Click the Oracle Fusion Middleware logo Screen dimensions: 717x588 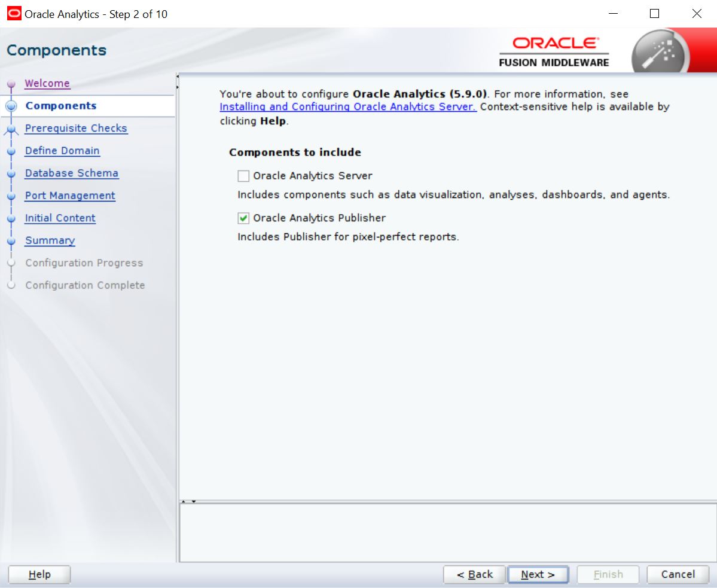[x=554, y=52]
